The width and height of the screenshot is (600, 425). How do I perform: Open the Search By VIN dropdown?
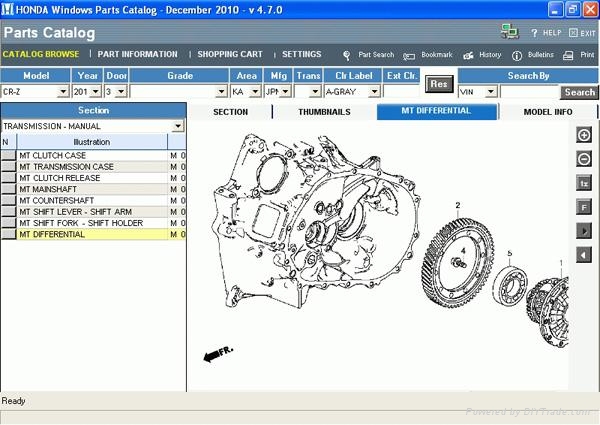491,92
